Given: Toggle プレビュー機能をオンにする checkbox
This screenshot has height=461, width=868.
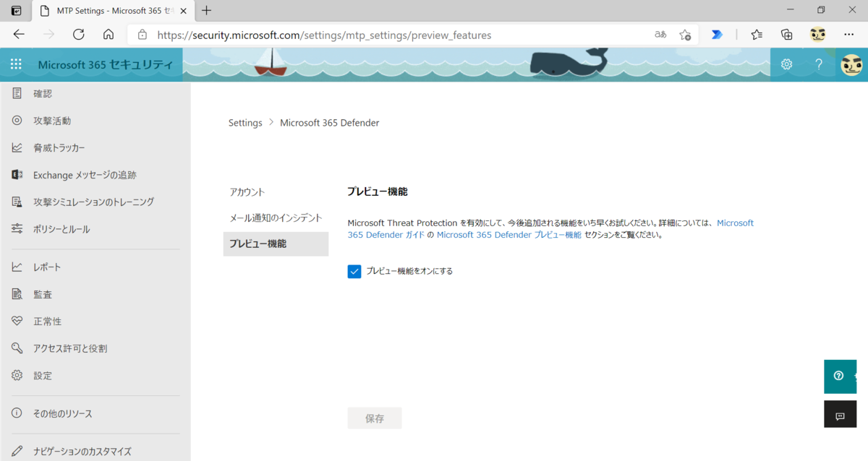Looking at the screenshot, I should pyautogui.click(x=354, y=272).
